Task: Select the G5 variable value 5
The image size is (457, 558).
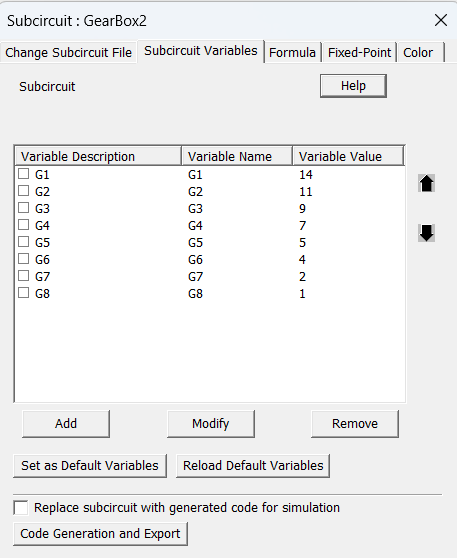Action: point(302,243)
